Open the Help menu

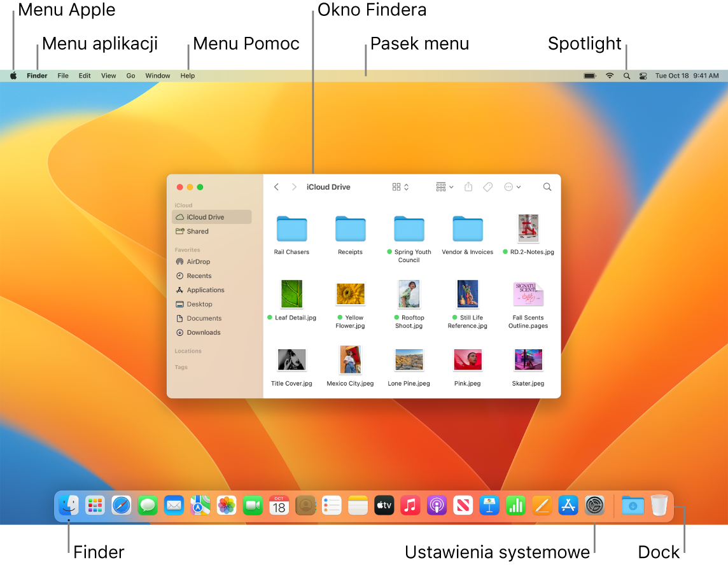coord(187,75)
